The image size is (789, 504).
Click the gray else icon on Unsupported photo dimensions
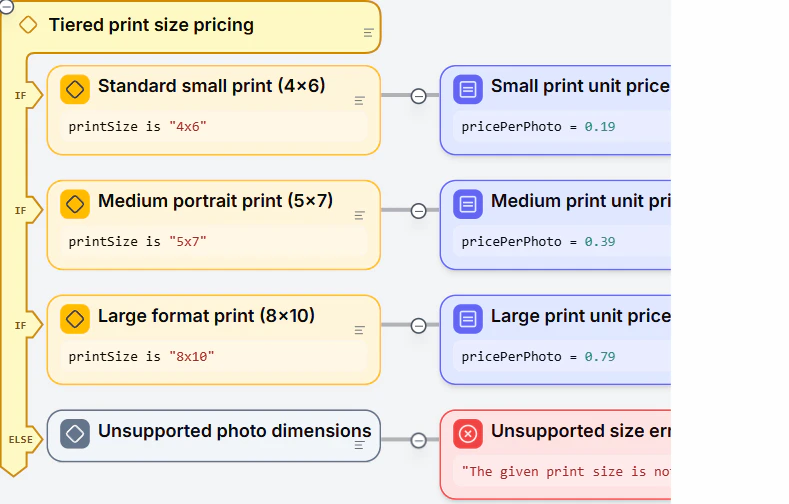[75, 434]
